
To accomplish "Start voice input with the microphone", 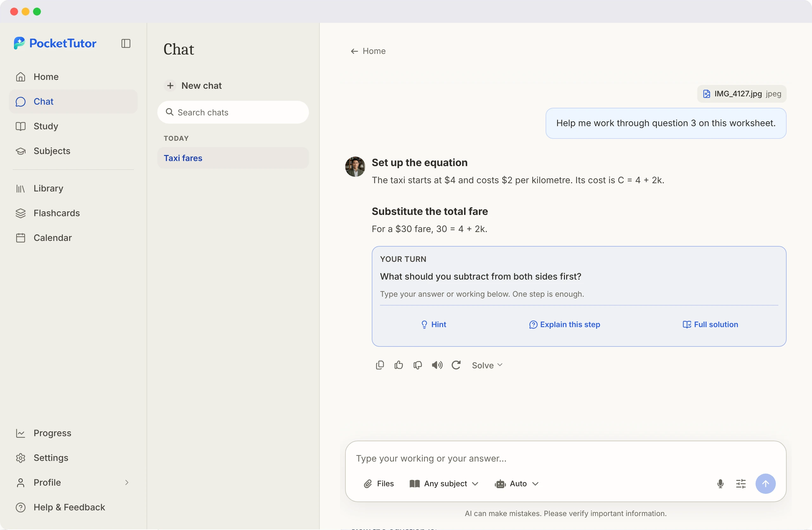I will point(720,483).
